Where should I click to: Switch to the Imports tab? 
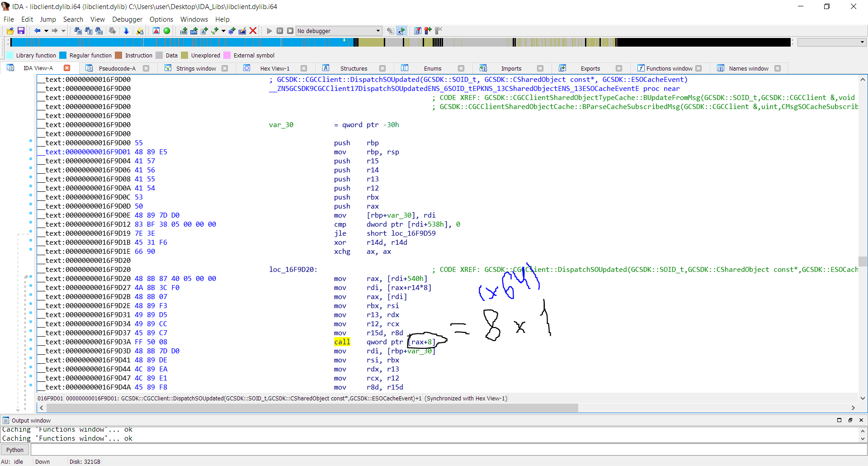pyautogui.click(x=511, y=68)
